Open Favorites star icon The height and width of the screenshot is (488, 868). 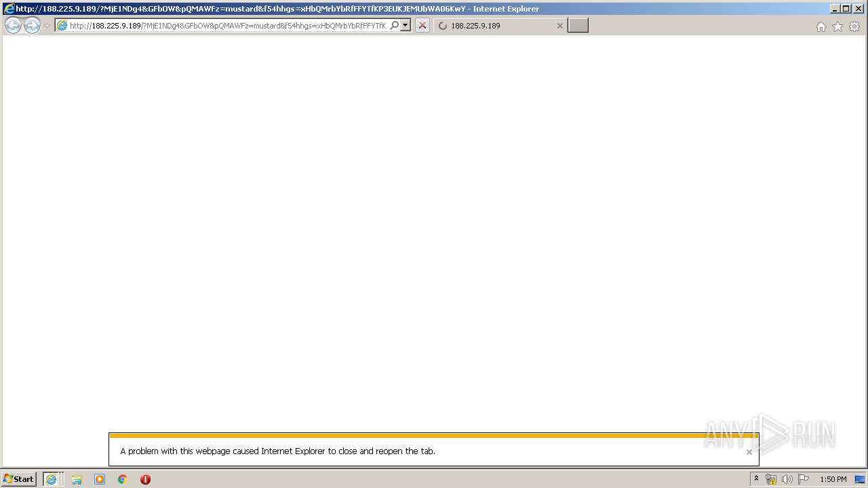838,26
